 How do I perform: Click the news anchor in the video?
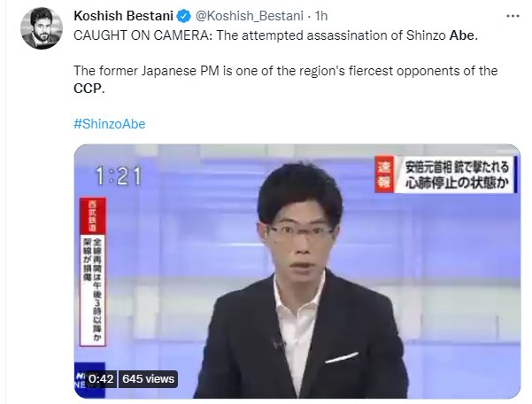300,282
